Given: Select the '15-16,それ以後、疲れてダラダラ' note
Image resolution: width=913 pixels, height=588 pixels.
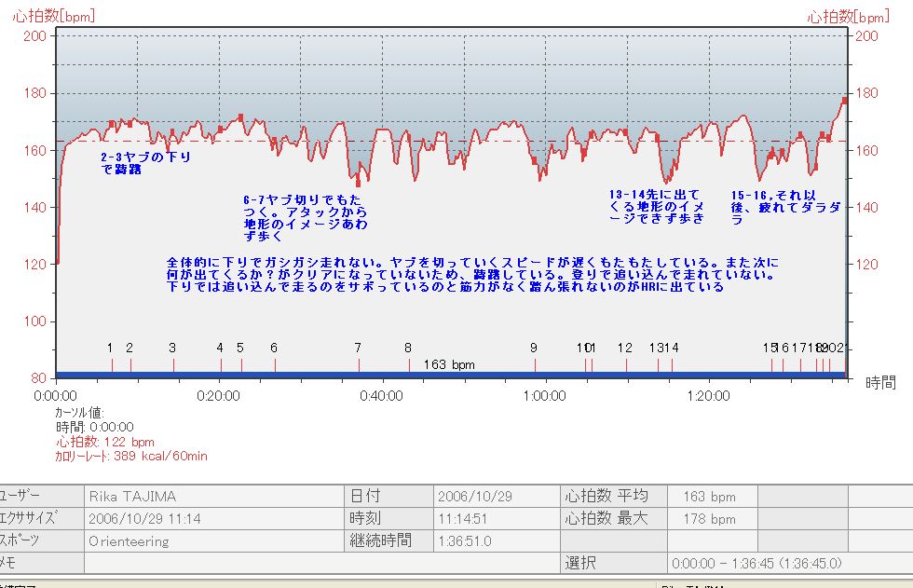Looking at the screenshot, I should tap(785, 207).
